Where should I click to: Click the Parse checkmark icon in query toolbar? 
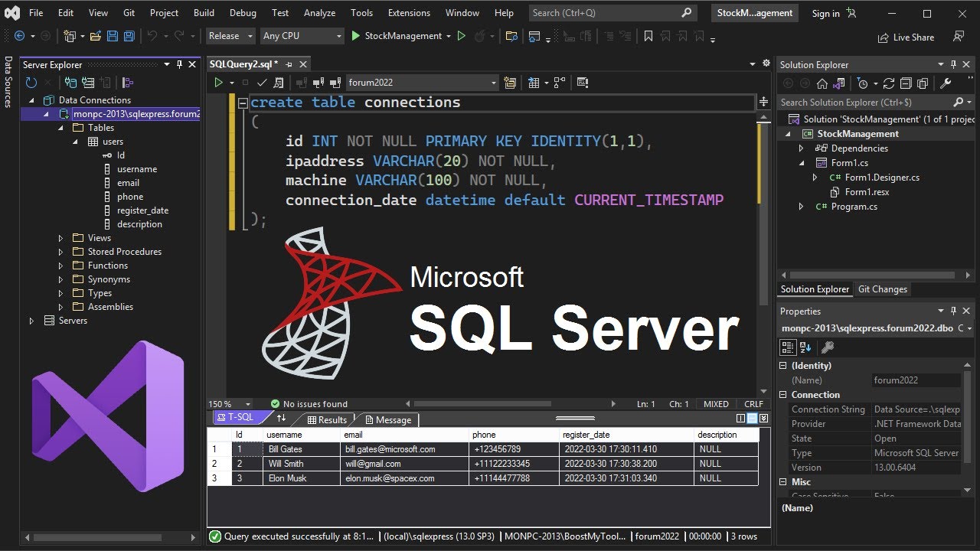coord(262,83)
